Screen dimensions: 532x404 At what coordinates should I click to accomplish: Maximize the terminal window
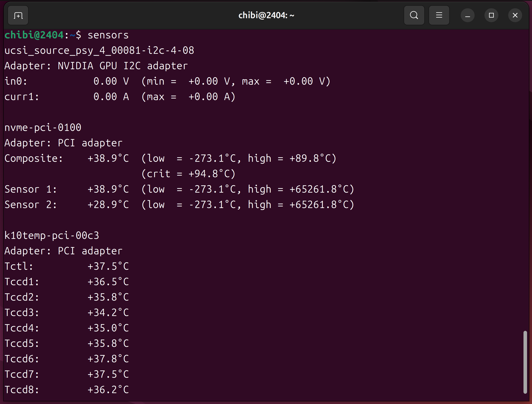491,15
